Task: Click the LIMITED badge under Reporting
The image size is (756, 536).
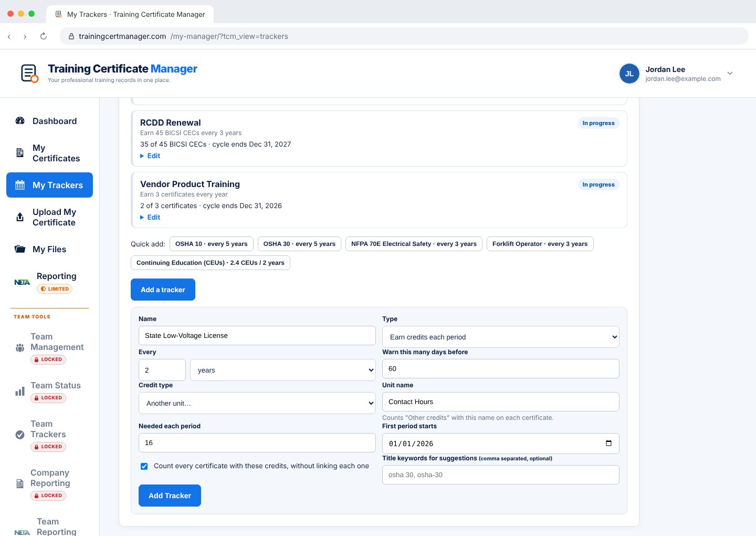Action: (x=55, y=288)
